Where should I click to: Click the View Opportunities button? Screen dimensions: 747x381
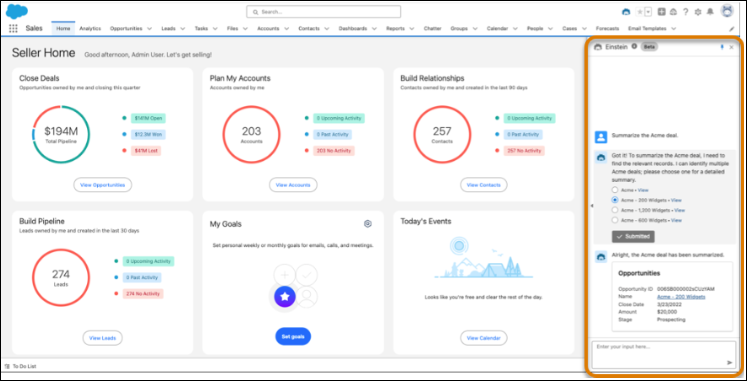tap(102, 185)
